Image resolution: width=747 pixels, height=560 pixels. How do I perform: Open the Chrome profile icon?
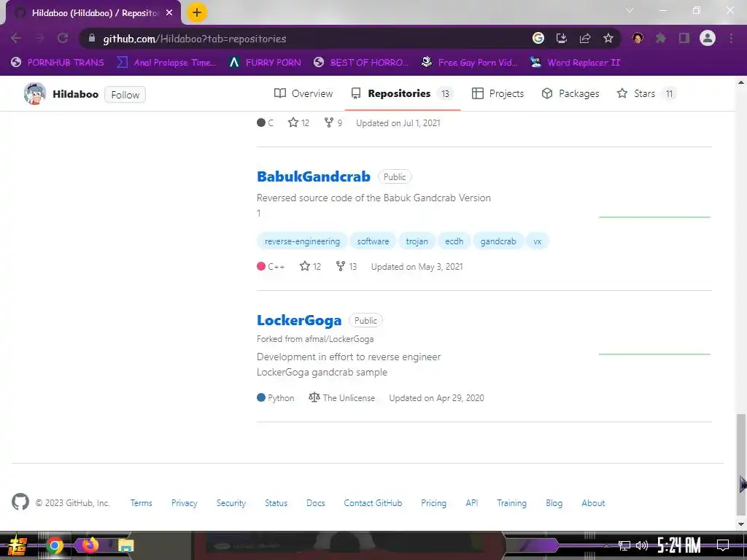point(708,38)
